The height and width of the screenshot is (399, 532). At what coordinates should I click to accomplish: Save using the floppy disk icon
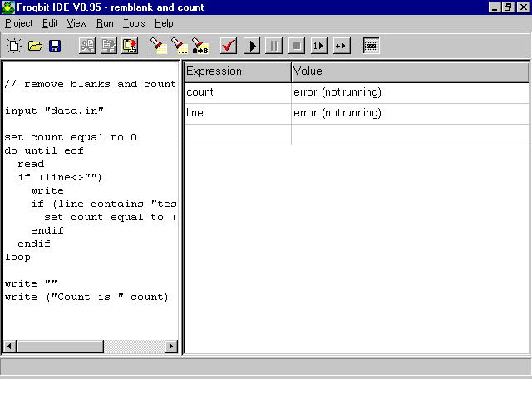[55, 46]
